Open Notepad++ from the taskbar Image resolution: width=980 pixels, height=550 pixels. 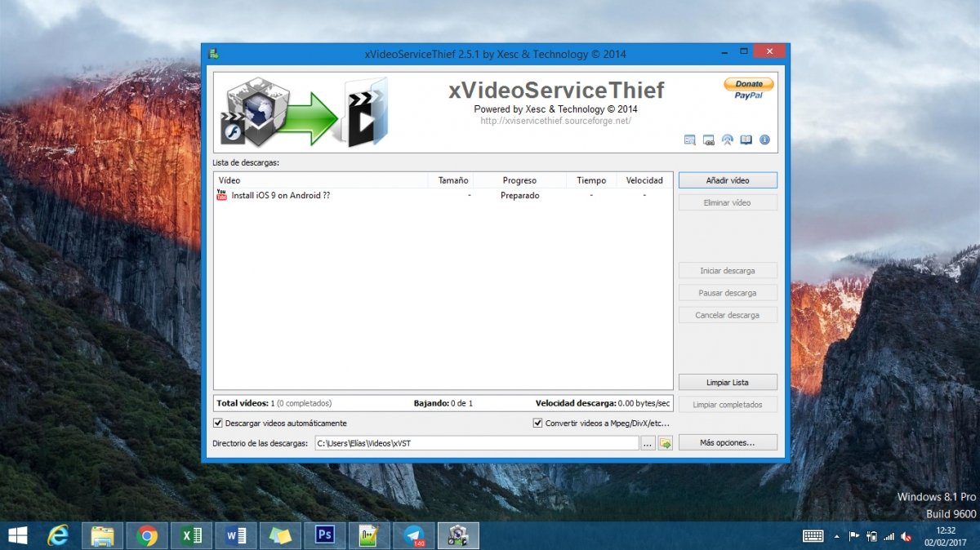tap(369, 535)
